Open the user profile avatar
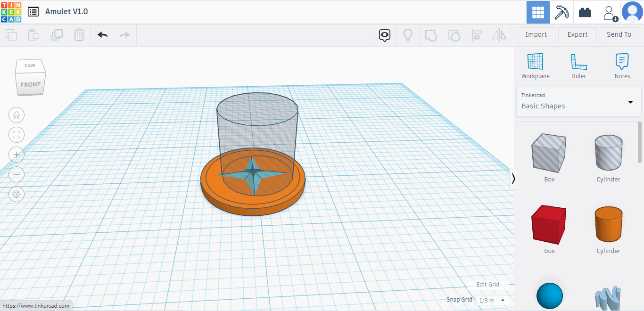This screenshot has width=644, height=311. [x=632, y=12]
